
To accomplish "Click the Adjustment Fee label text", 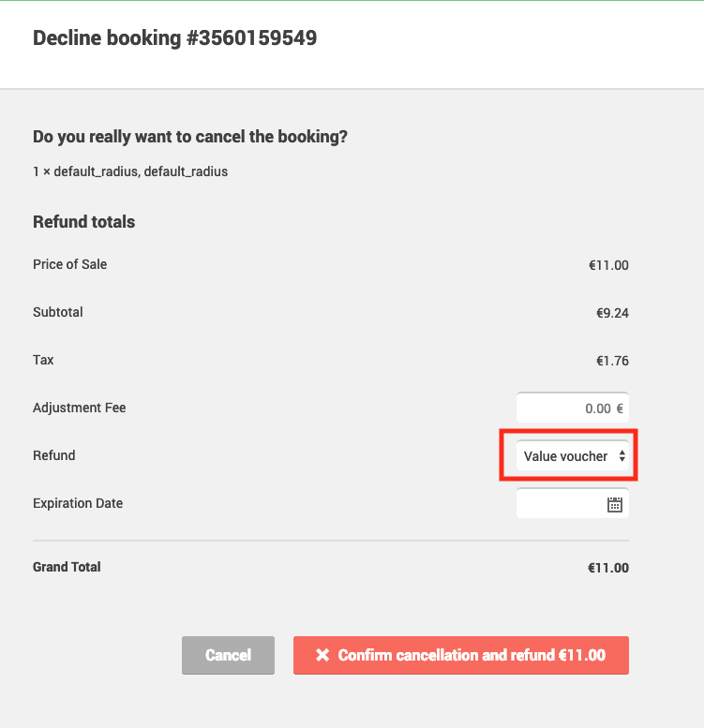I will pyautogui.click(x=80, y=408).
